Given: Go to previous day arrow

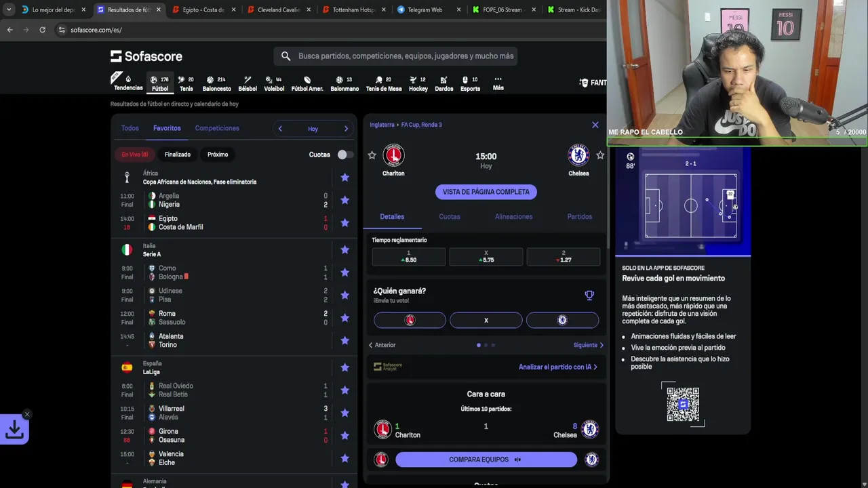Looking at the screenshot, I should (280, 129).
